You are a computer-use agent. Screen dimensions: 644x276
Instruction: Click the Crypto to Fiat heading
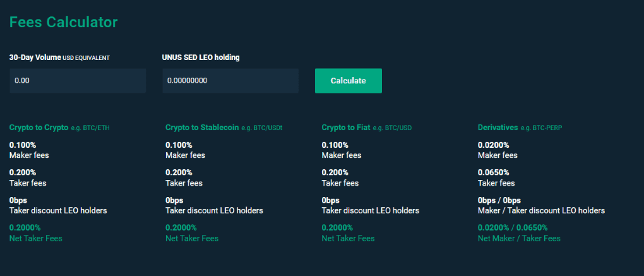[x=345, y=128]
